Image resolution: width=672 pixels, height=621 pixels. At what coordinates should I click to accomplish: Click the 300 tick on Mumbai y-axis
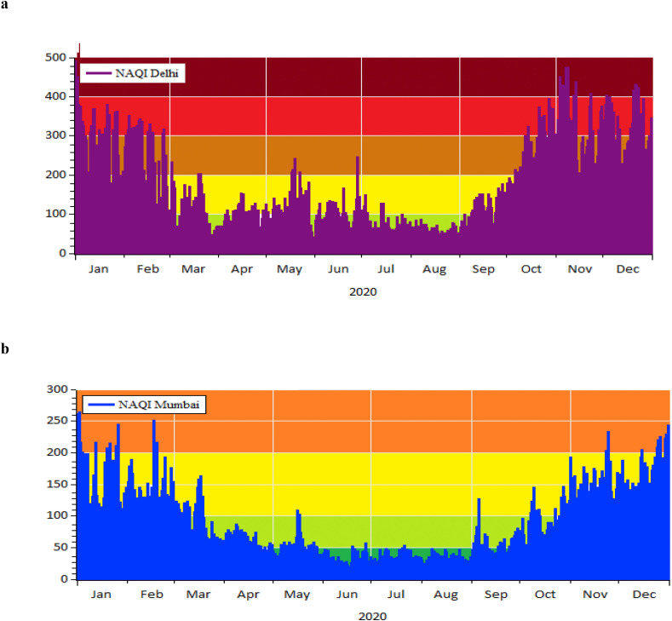pyautogui.click(x=57, y=389)
